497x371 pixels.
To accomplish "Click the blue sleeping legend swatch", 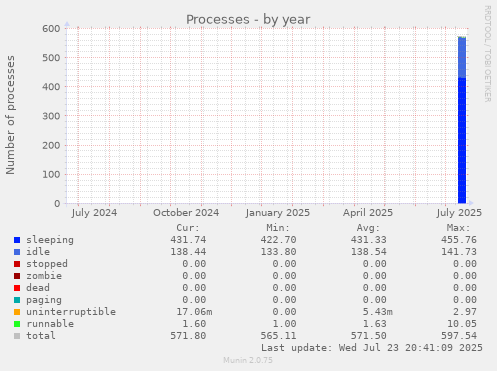I will pos(17,240).
